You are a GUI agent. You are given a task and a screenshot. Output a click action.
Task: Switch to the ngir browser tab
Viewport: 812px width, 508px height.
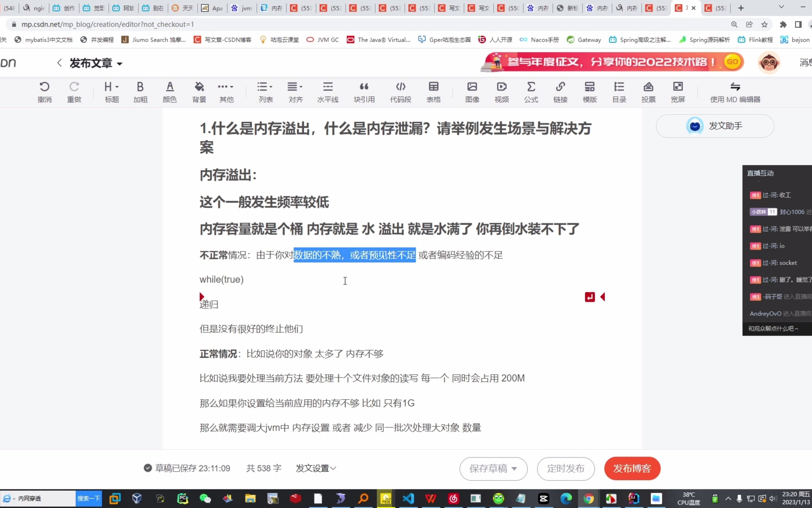click(x=35, y=8)
